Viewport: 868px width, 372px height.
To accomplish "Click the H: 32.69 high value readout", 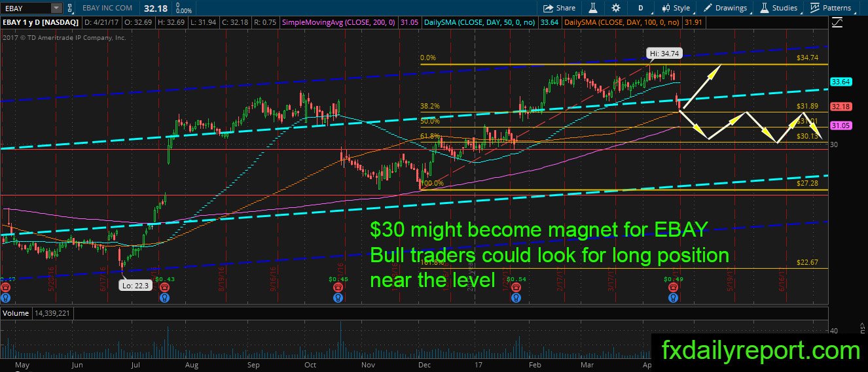I will pos(170,23).
